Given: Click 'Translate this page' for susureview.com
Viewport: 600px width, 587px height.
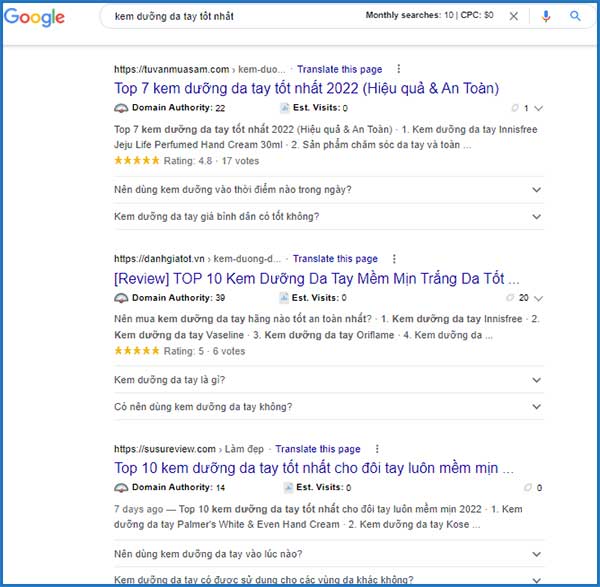Looking at the screenshot, I should [318, 449].
